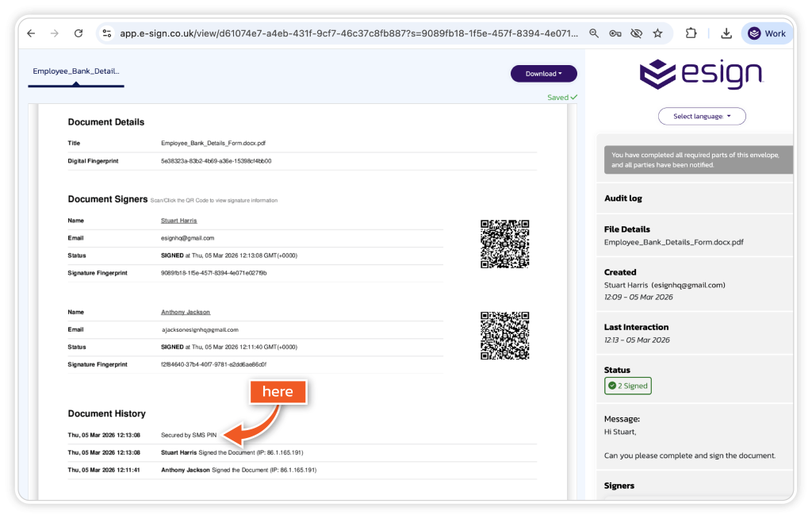Image resolution: width=812 pixels, height=519 pixels.
Task: Bookmark this page with the star icon
Action: tap(657, 33)
